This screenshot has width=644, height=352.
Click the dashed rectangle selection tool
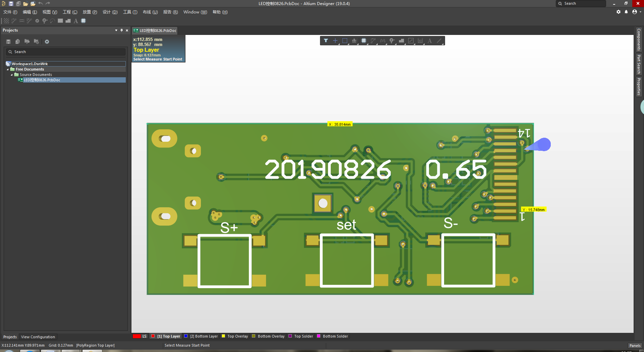[x=344, y=41]
